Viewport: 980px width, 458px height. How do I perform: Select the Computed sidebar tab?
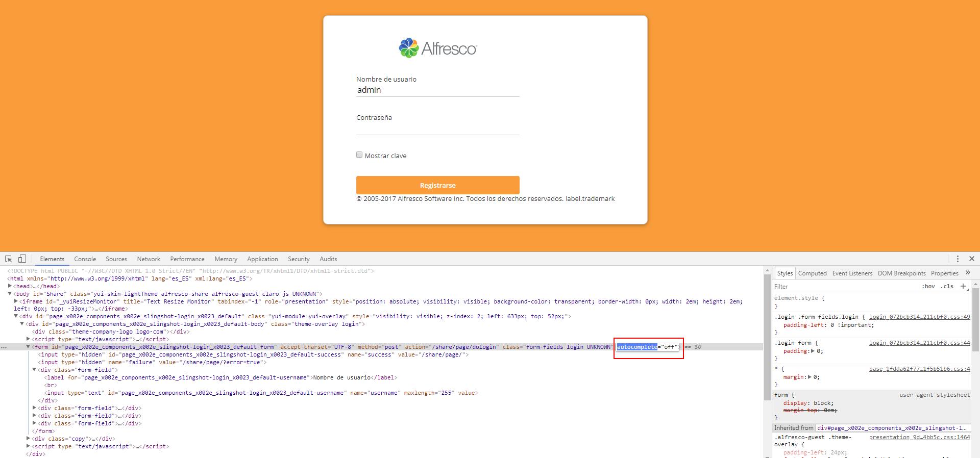812,273
